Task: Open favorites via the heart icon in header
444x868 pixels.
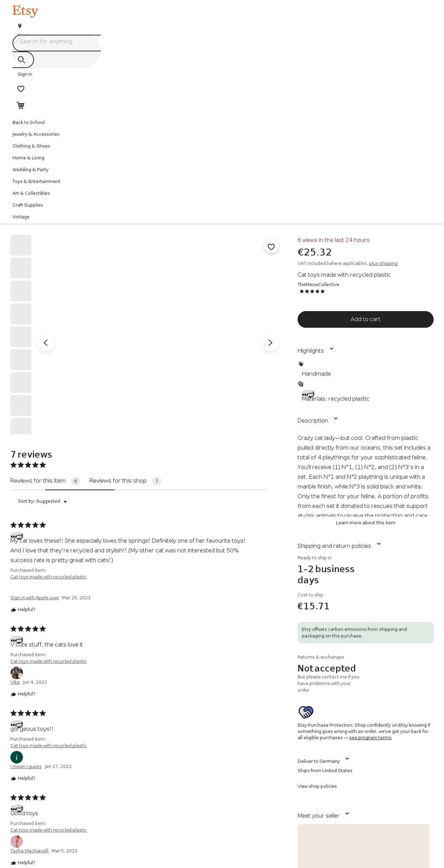Action: click(x=21, y=88)
